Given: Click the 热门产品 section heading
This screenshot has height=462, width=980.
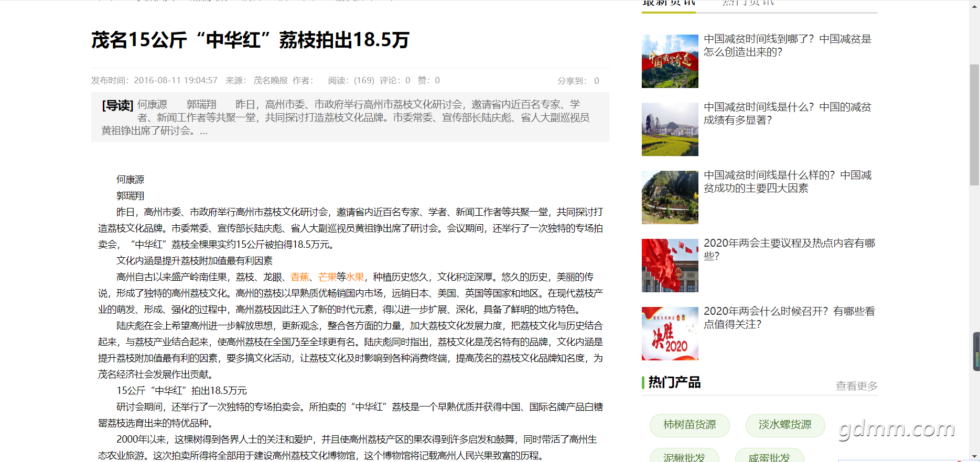Looking at the screenshot, I should (x=674, y=383).
